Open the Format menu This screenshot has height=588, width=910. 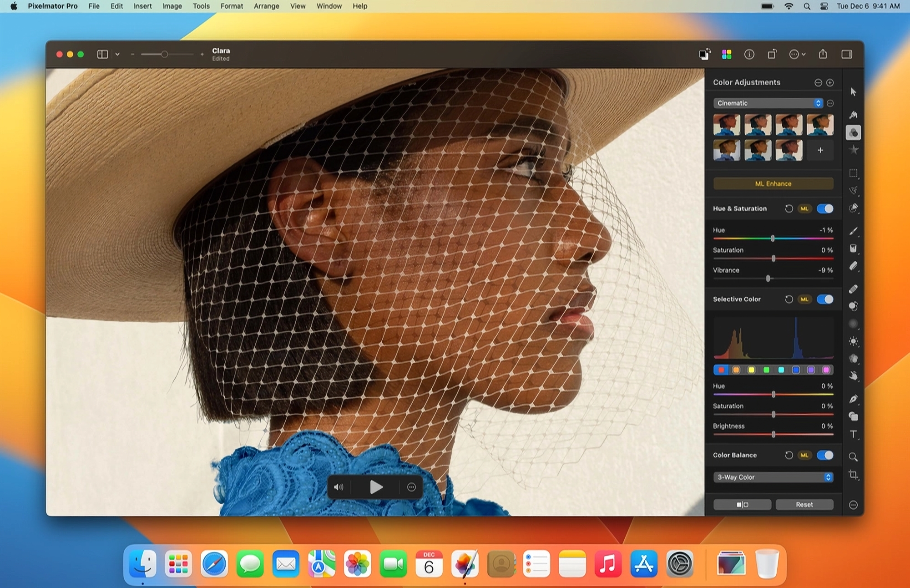232,6
